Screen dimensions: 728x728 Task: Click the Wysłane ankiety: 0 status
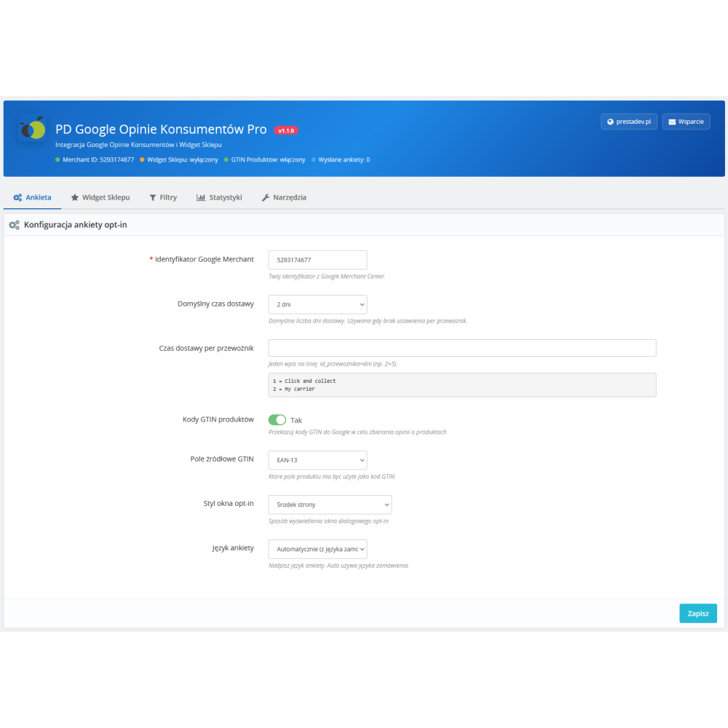point(340,159)
